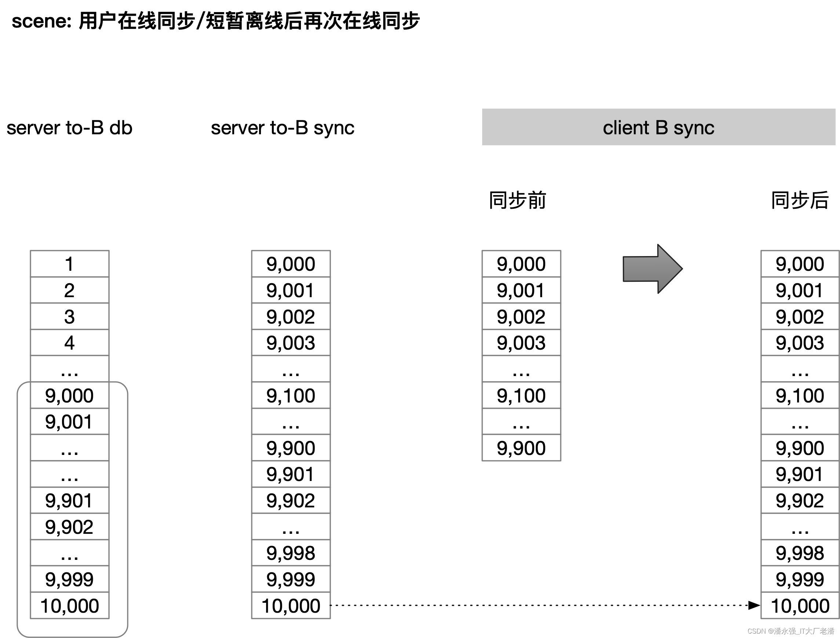This screenshot has width=840, height=638.
Task: Click the scene title about 用户在线同步
Action: (x=215, y=21)
